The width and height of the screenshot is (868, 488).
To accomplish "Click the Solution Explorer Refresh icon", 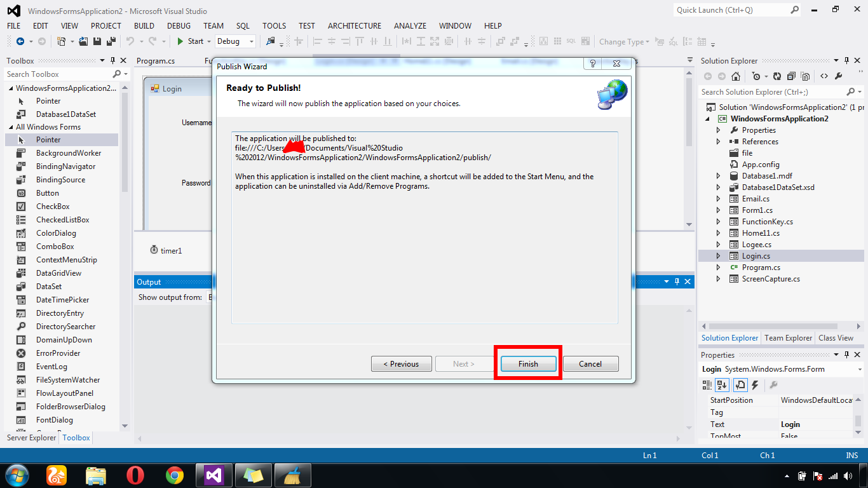I will point(776,76).
